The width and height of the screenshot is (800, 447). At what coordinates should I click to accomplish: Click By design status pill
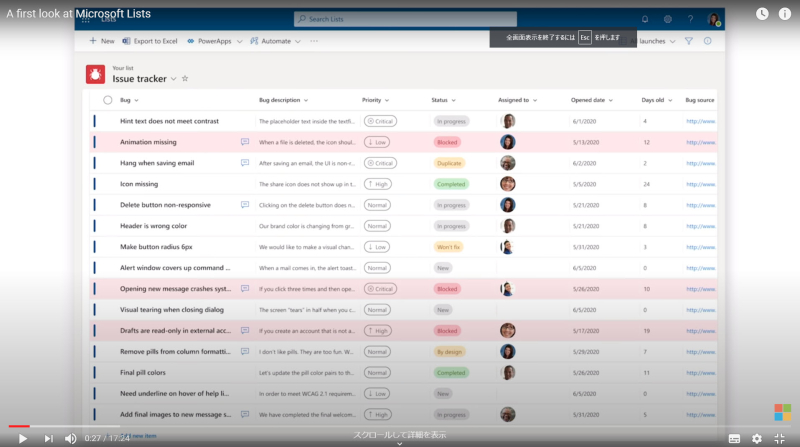click(x=449, y=352)
